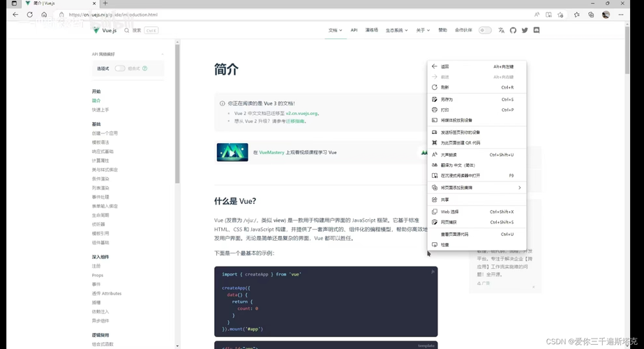
Task: Select 另存为 in the context menu
Action: pos(477,100)
